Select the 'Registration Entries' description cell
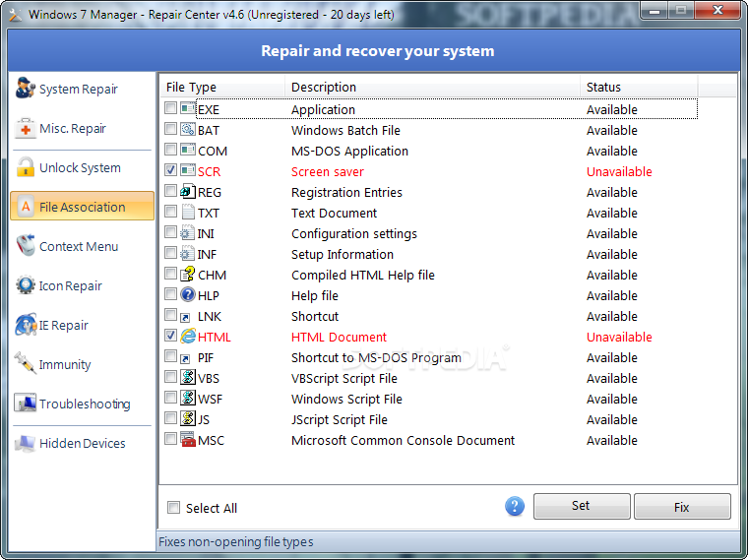The height and width of the screenshot is (560, 748). [346, 192]
